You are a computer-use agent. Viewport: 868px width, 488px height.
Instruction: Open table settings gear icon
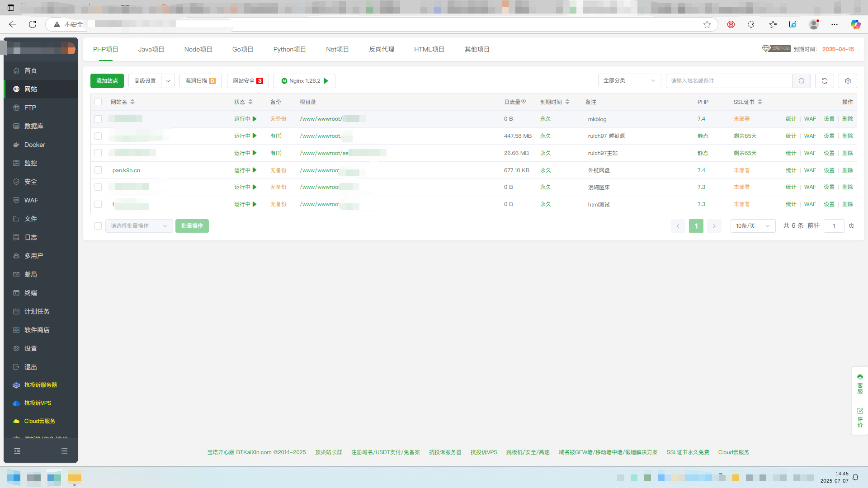[x=848, y=81]
